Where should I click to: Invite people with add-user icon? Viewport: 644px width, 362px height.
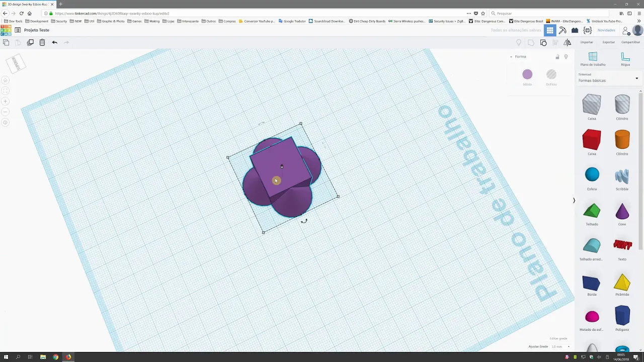(x=626, y=31)
